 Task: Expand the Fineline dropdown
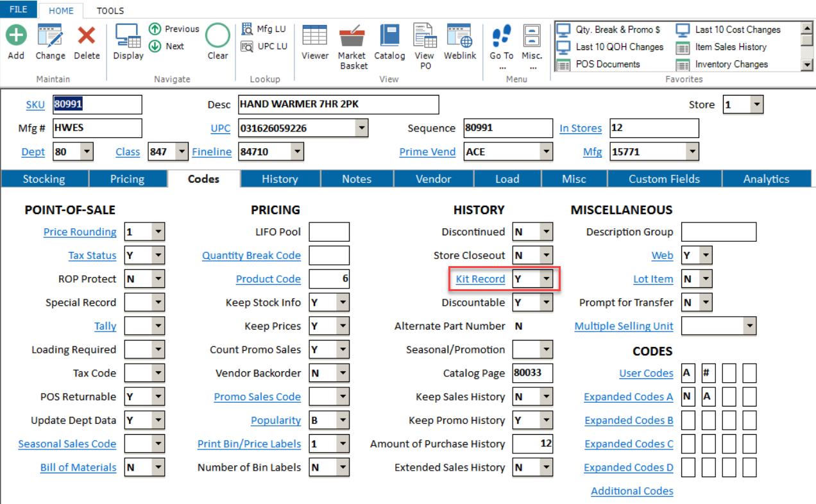(x=297, y=152)
